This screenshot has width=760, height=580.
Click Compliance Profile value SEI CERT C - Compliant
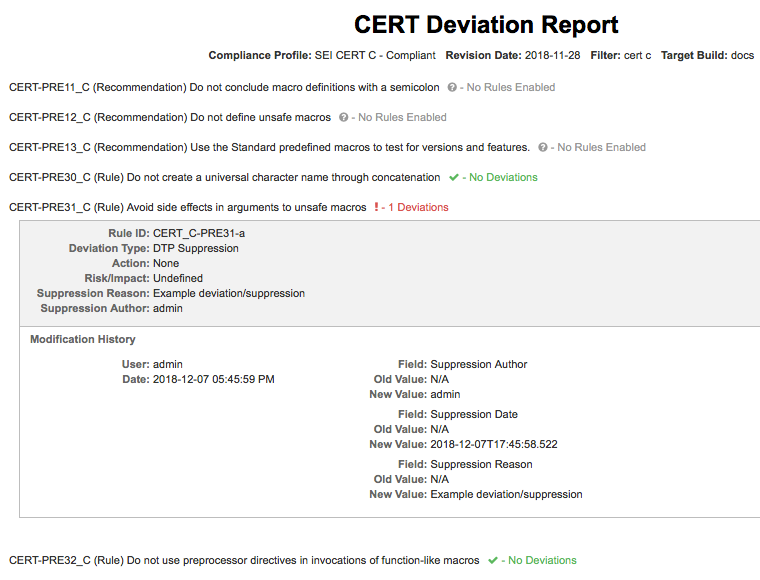coord(375,55)
